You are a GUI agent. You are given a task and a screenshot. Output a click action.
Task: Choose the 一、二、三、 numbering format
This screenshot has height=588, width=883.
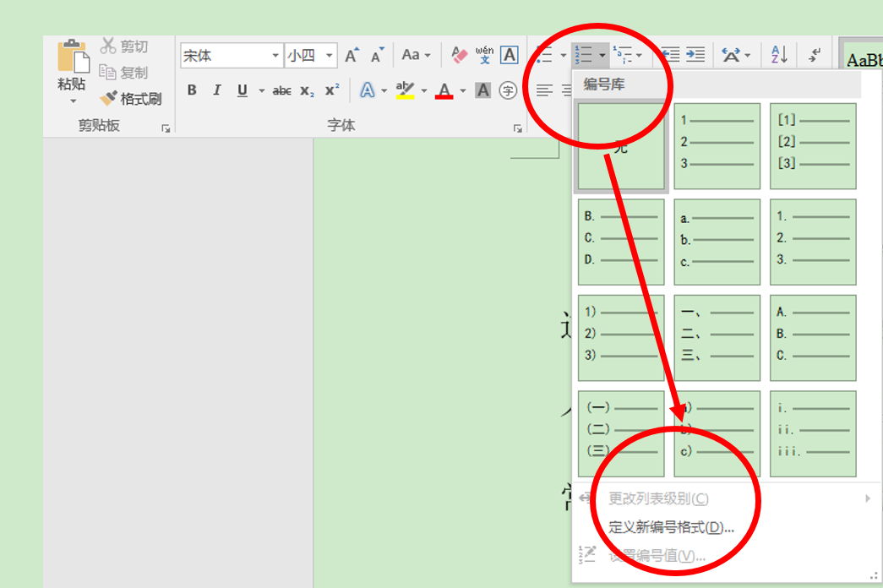(x=717, y=338)
